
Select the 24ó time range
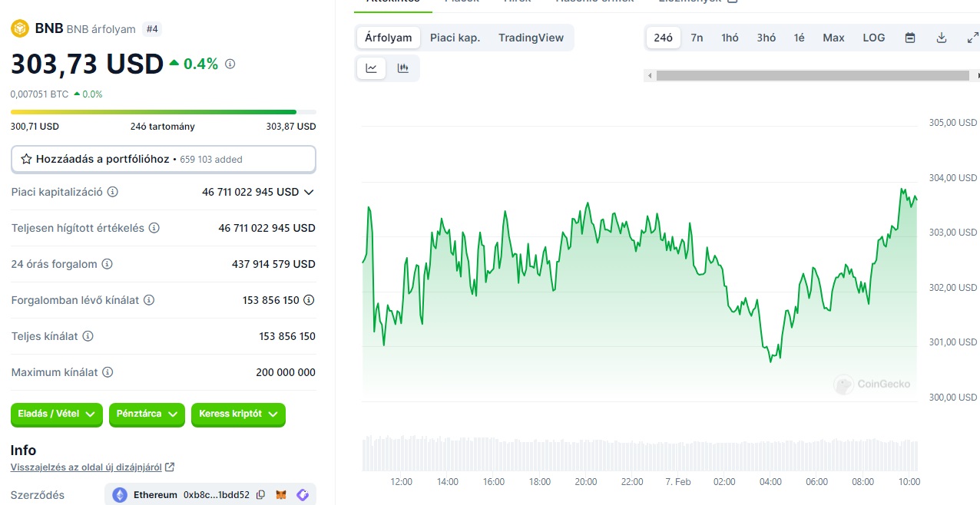tap(664, 38)
